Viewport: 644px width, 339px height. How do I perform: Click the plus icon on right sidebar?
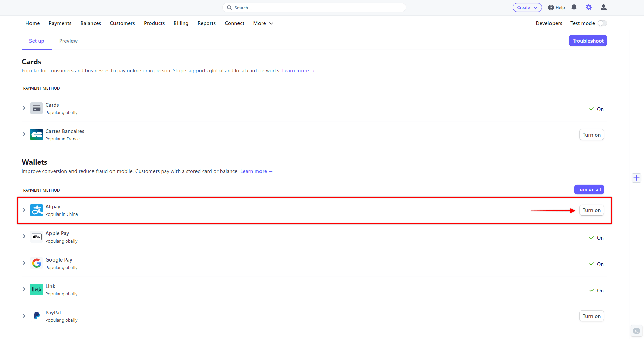coord(637,178)
